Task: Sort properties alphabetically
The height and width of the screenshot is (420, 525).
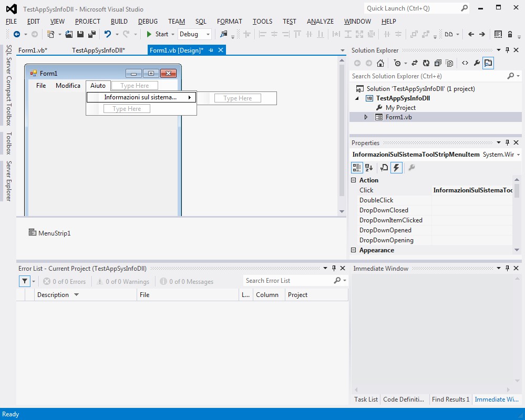Action: 369,168
